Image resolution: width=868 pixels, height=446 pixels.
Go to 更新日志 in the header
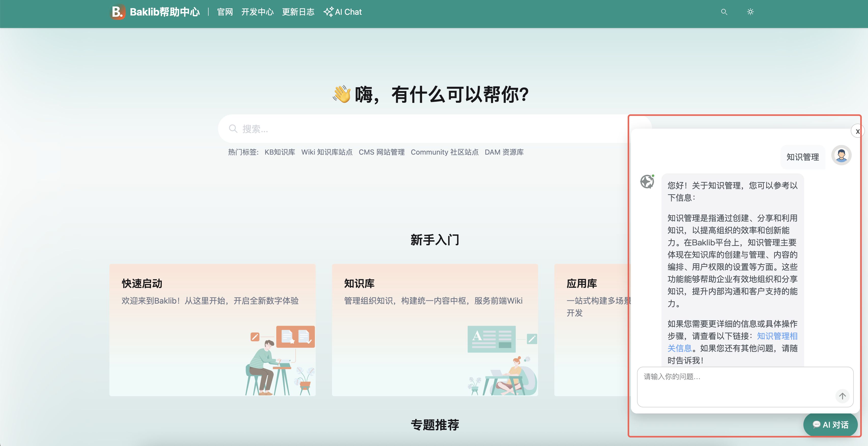click(x=298, y=12)
